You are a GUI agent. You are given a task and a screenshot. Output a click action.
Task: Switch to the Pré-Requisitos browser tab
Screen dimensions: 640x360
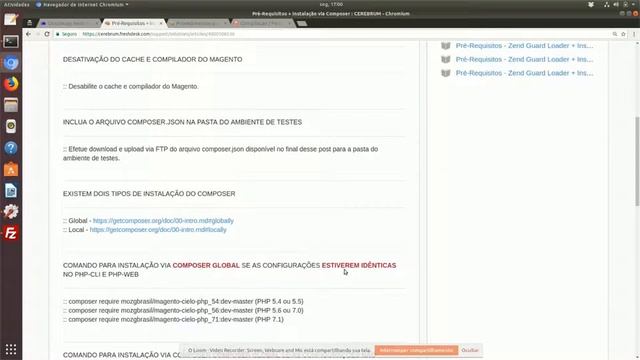133,23
